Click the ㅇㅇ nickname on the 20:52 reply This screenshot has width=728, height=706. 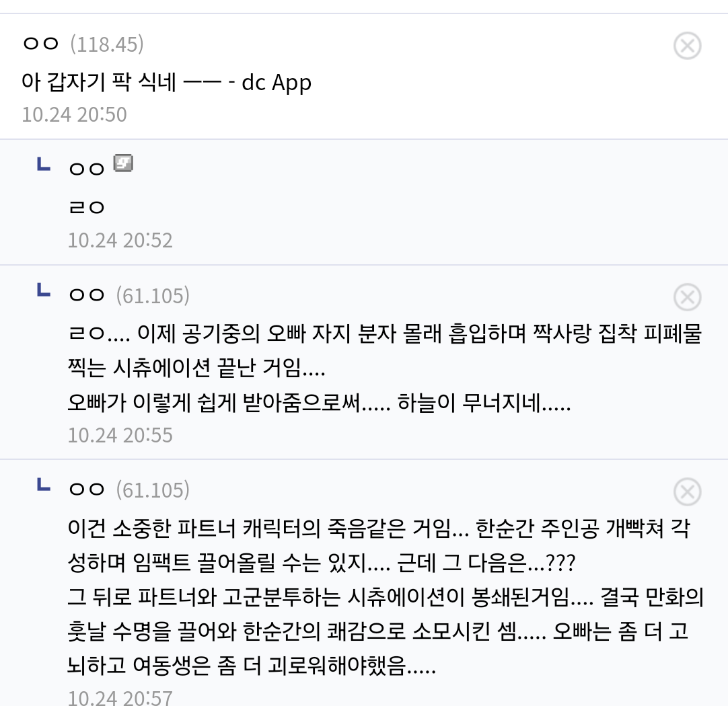pyautogui.click(x=87, y=168)
